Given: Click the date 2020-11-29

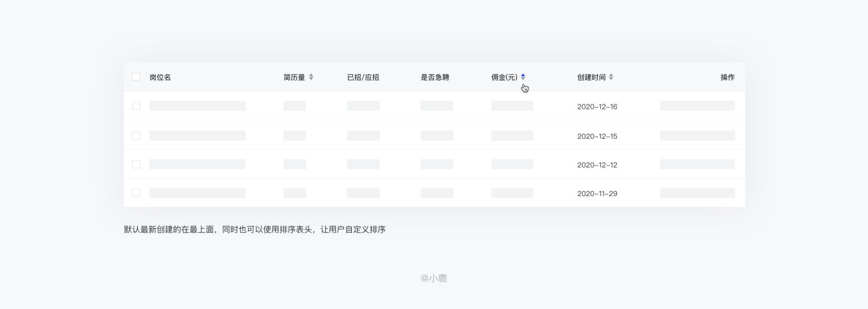Looking at the screenshot, I should click(597, 194).
